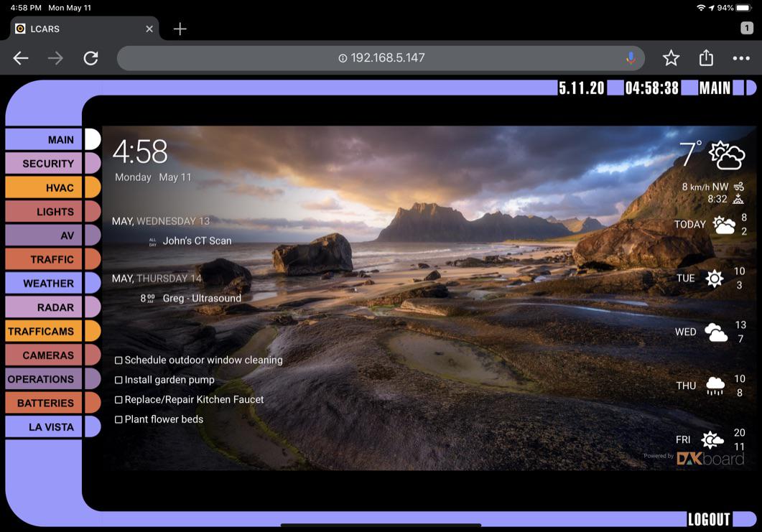
Task: Close the LCARS browser tab
Action: (x=149, y=29)
